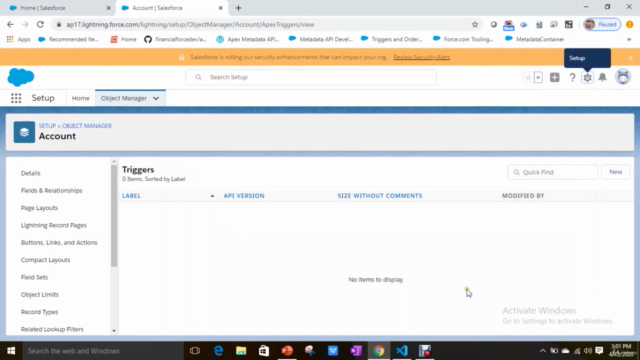
Task: Open Record Types in the sidebar
Action: pos(40,312)
